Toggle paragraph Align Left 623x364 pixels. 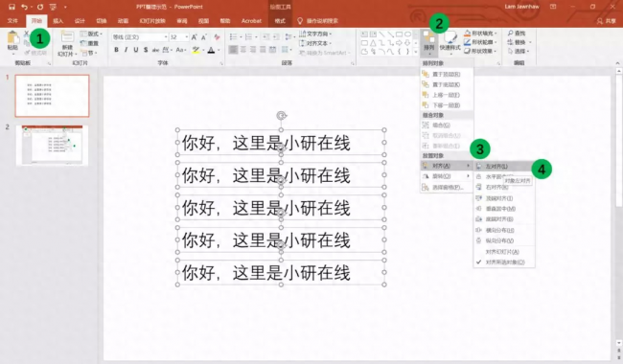(233, 50)
